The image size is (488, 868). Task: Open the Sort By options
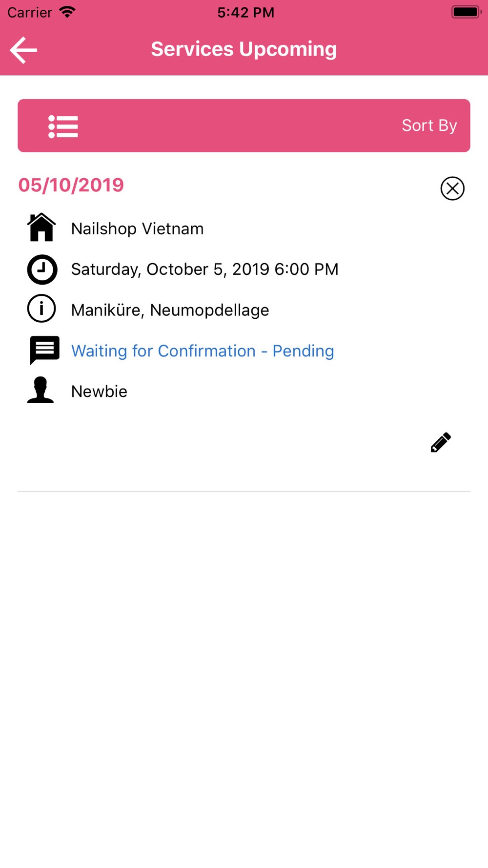[x=429, y=125]
